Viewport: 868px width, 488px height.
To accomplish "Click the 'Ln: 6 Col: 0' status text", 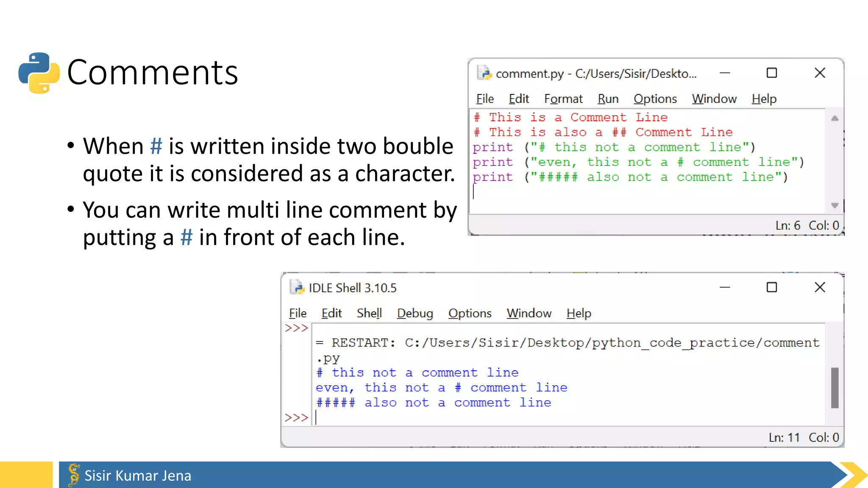I will click(x=807, y=225).
